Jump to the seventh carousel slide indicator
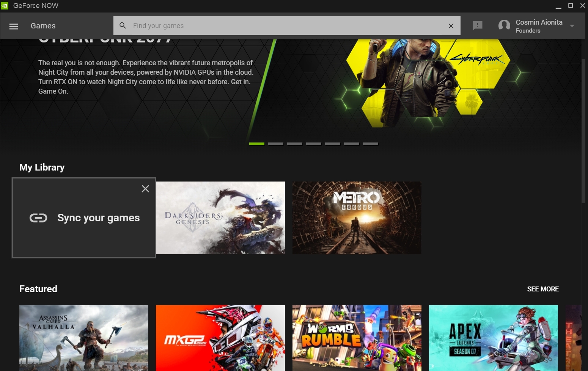588x371 pixels. click(371, 144)
